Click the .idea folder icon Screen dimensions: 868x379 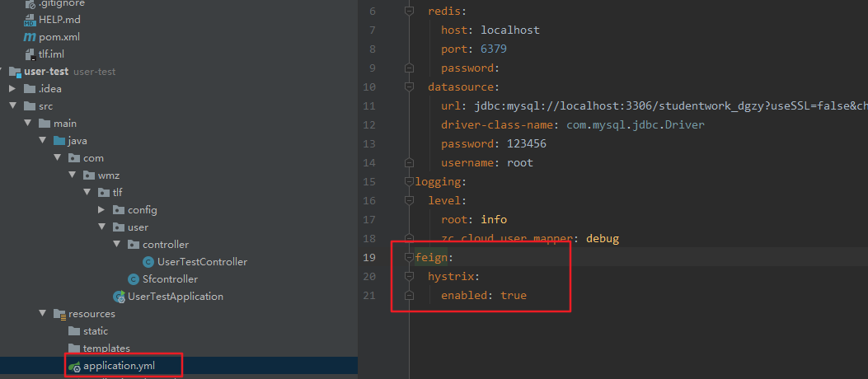[30, 88]
